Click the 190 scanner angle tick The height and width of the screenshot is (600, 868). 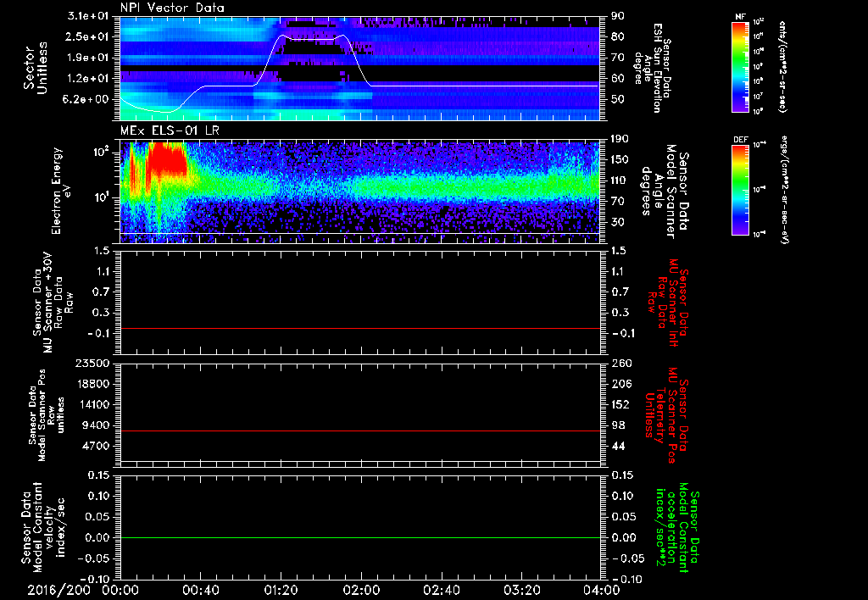pos(620,139)
